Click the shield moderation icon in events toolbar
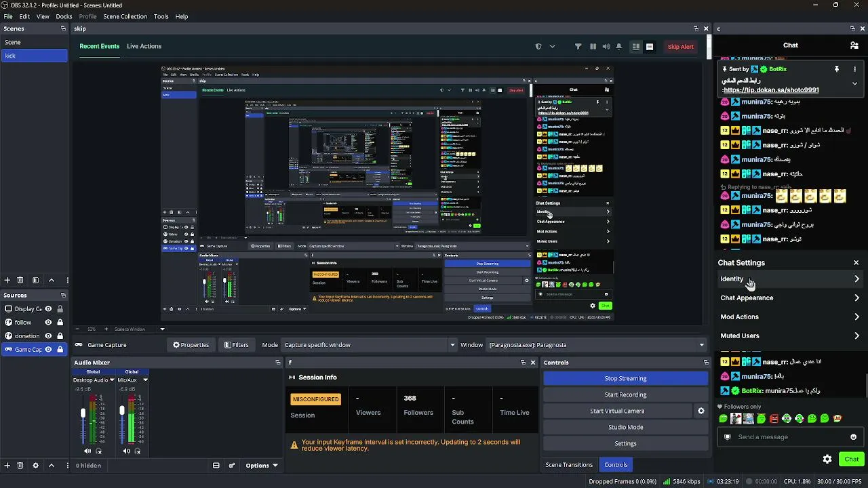 pyautogui.click(x=538, y=47)
